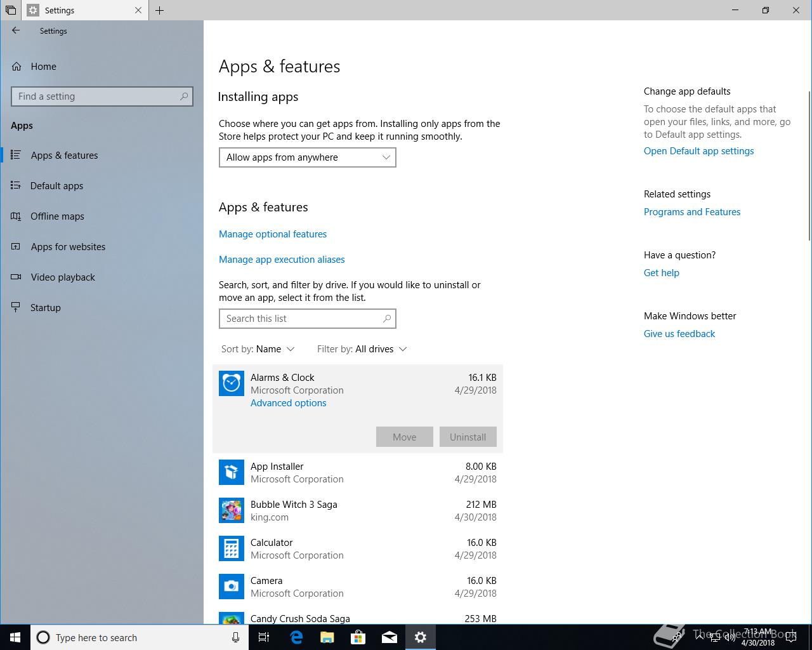The image size is (812, 650).
Task: Select the Camera name text
Action: coord(266,581)
